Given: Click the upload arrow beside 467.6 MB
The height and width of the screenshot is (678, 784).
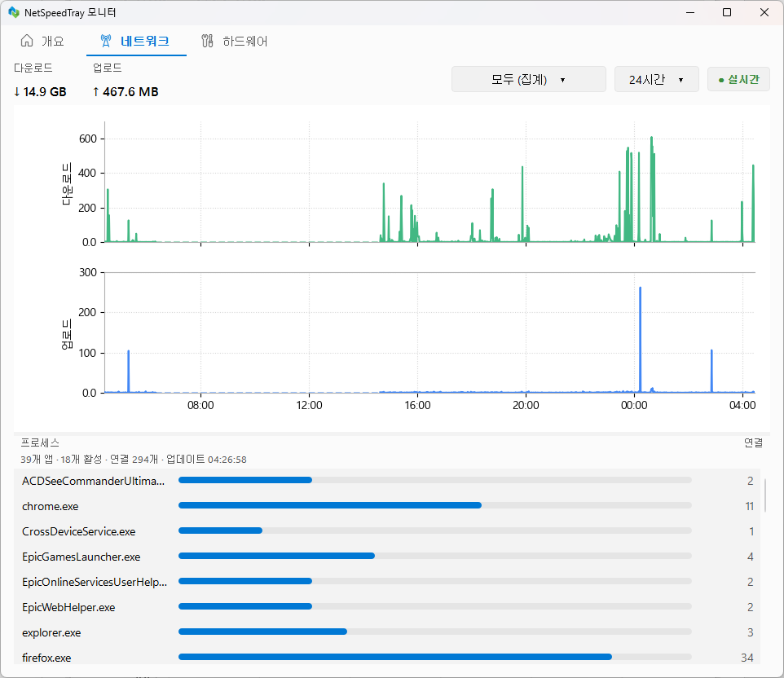Looking at the screenshot, I should 96,91.
